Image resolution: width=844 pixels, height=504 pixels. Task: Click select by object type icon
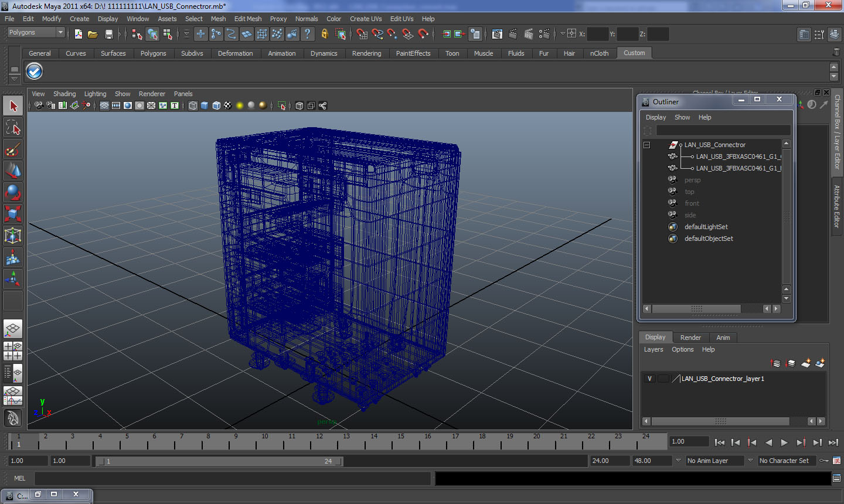coord(152,34)
